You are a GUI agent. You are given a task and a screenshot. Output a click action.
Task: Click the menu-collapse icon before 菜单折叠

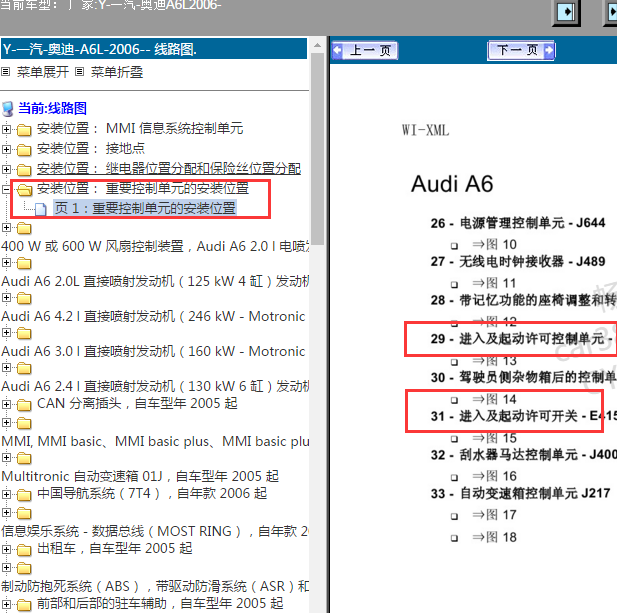(79, 72)
